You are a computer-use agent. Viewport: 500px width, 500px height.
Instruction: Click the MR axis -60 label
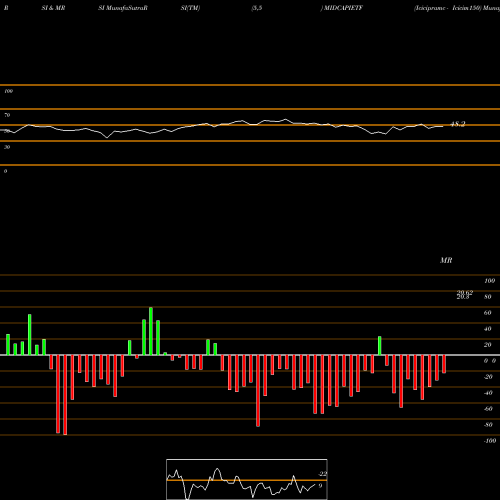488,409
